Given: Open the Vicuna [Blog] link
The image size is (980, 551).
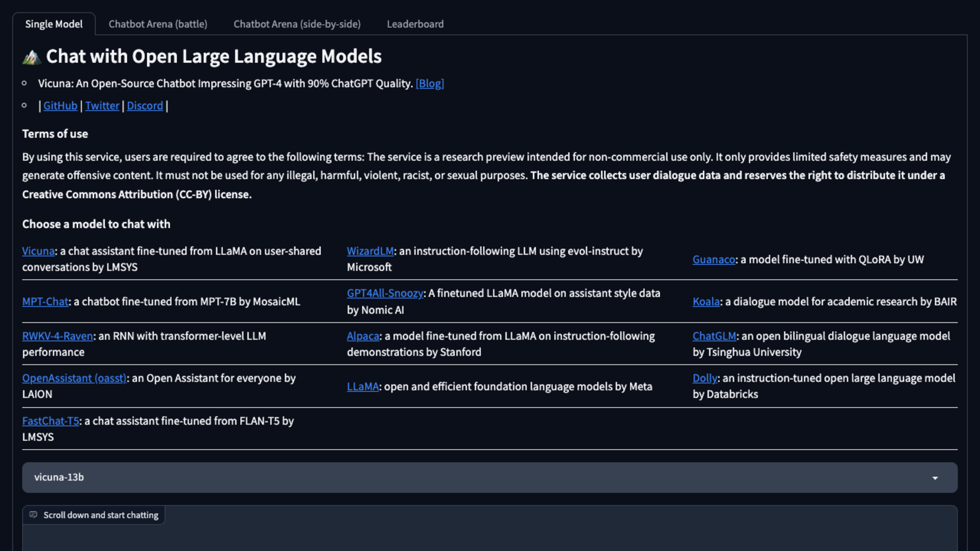Looking at the screenshot, I should tap(430, 83).
